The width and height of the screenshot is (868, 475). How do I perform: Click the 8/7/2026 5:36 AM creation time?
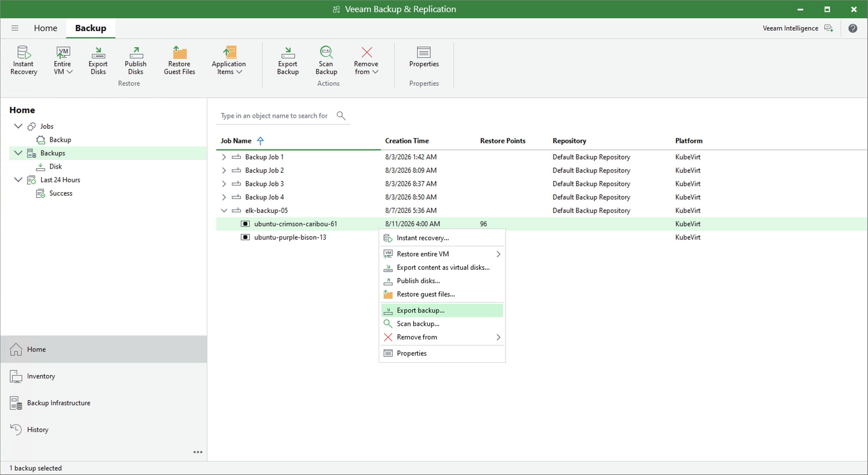tap(411, 211)
